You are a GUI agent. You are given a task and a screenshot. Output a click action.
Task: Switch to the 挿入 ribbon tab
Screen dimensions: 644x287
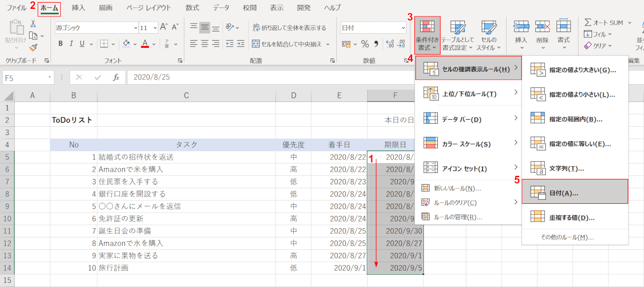[78, 8]
